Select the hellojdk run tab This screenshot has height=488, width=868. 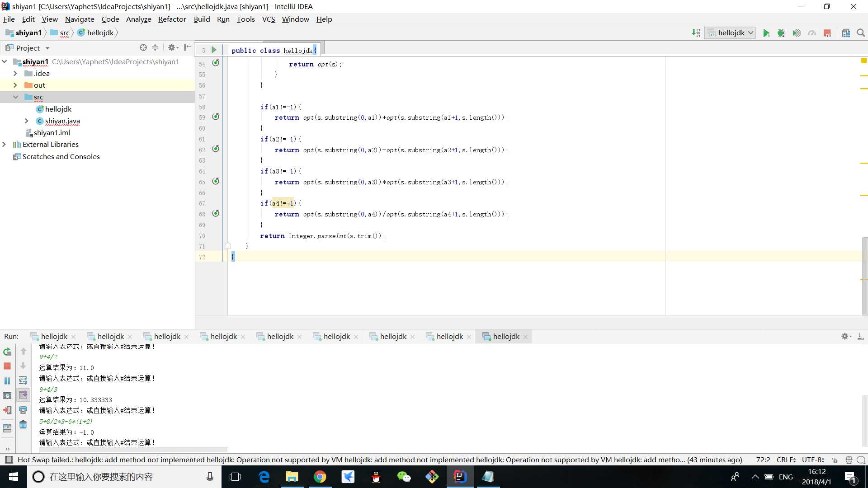pos(506,336)
